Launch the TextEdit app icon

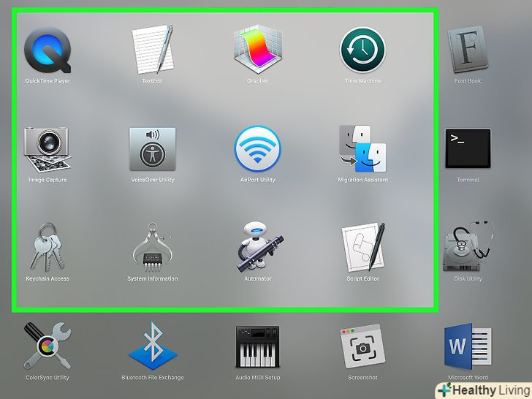tap(153, 49)
